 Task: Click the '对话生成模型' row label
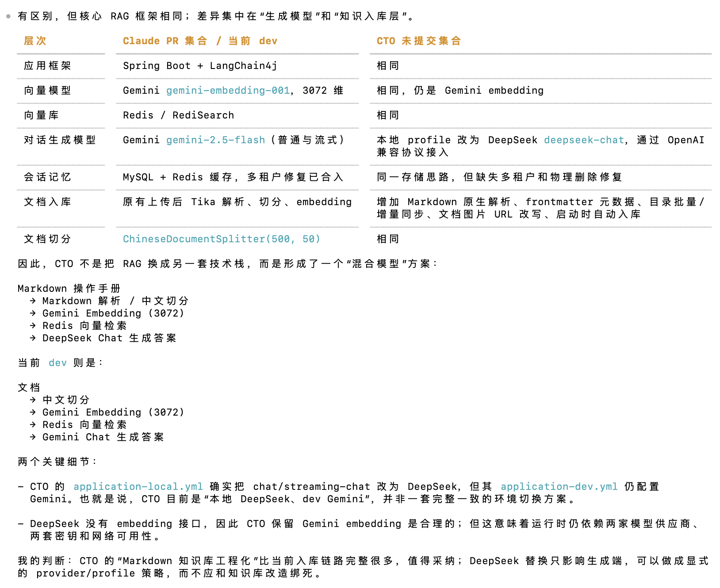(60, 140)
